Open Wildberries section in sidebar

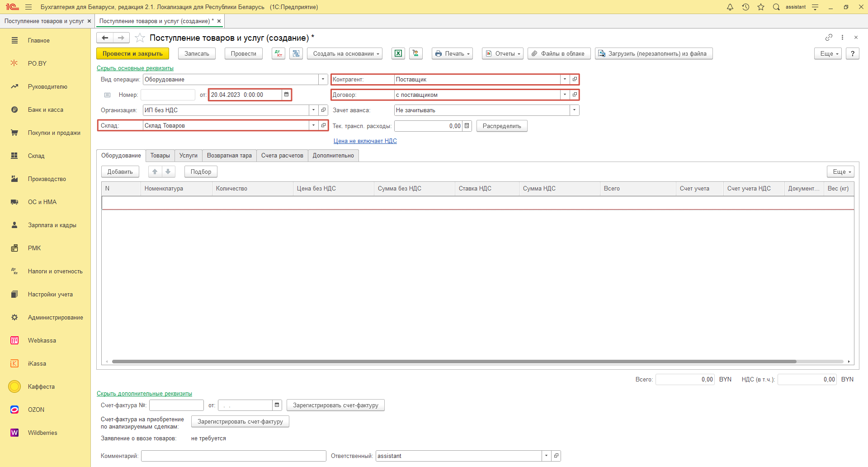click(x=42, y=433)
